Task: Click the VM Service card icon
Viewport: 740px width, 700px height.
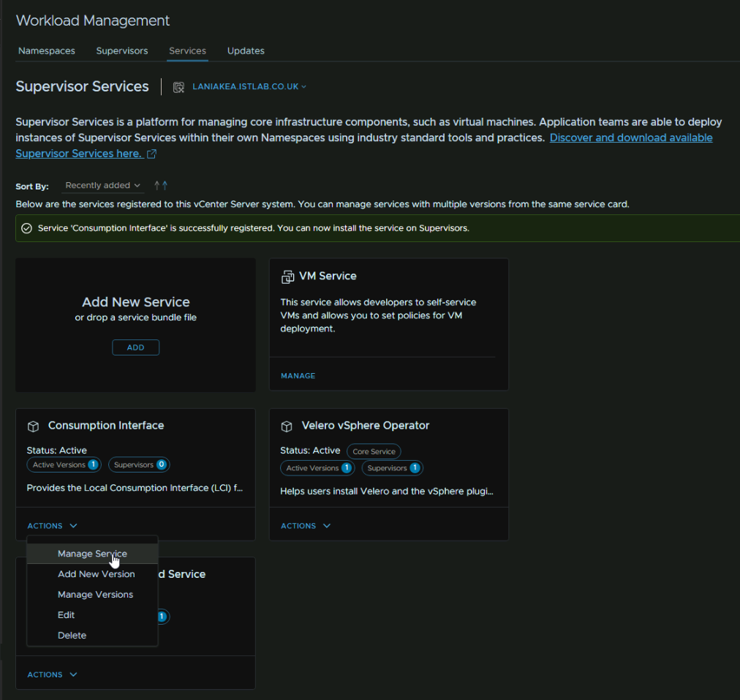Action: coord(287,277)
